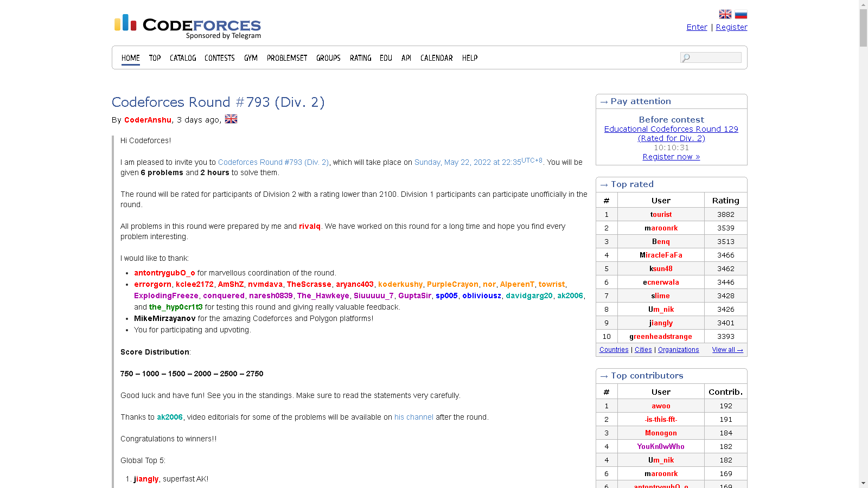Image resolution: width=868 pixels, height=488 pixels.
Task: Open davidgarg20's profile
Action: [529, 296]
